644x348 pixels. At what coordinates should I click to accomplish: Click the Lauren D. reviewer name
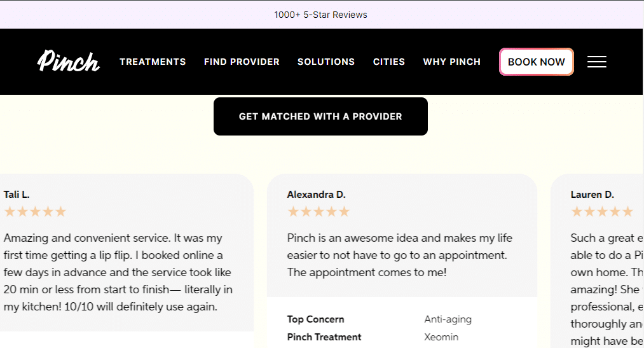592,195
